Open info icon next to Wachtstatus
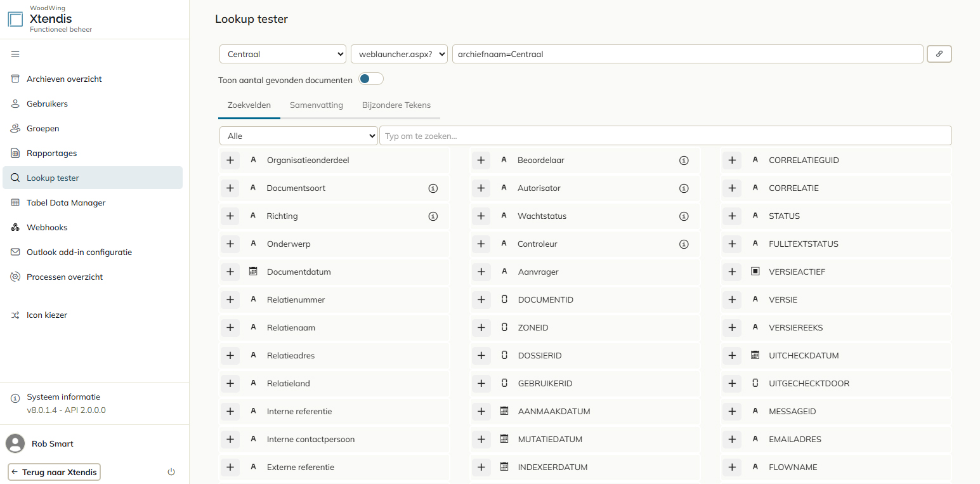Screen dimensions: 980x484 click(x=684, y=216)
